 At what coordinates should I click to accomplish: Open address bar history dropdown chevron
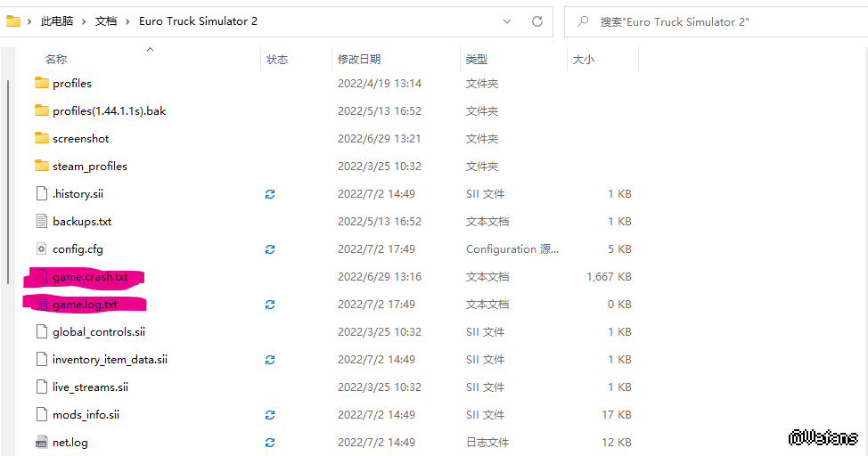point(507,21)
